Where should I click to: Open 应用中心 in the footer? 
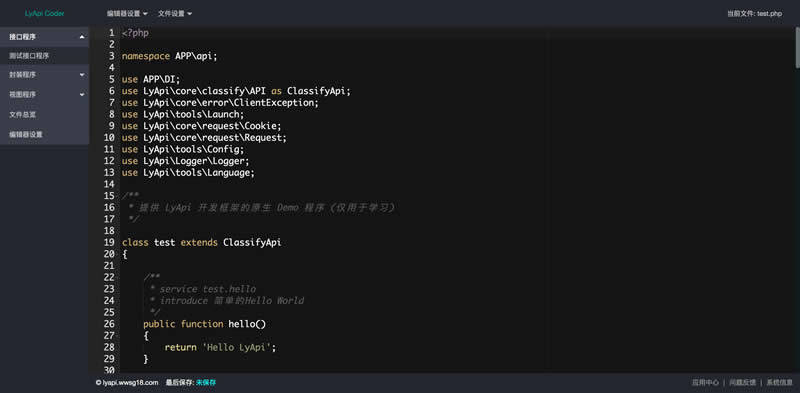(705, 382)
